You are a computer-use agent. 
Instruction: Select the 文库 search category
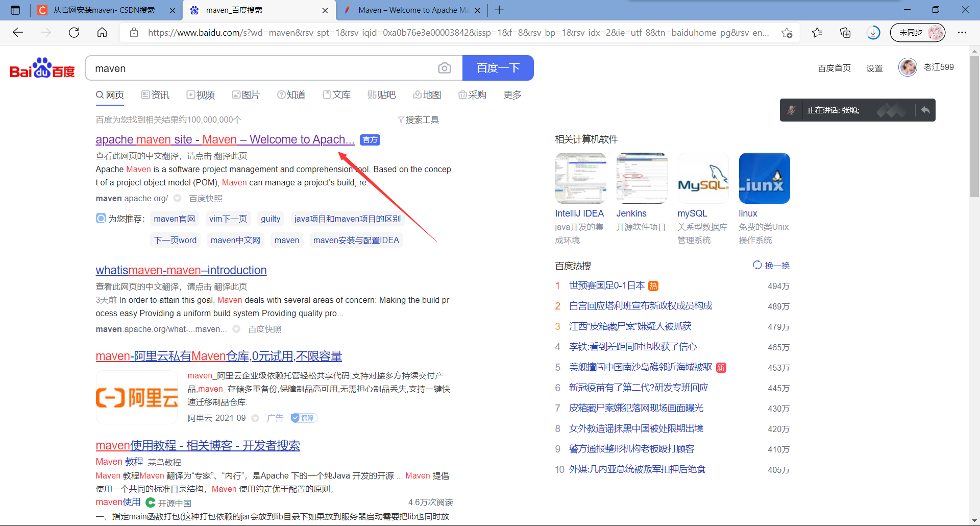(x=337, y=95)
